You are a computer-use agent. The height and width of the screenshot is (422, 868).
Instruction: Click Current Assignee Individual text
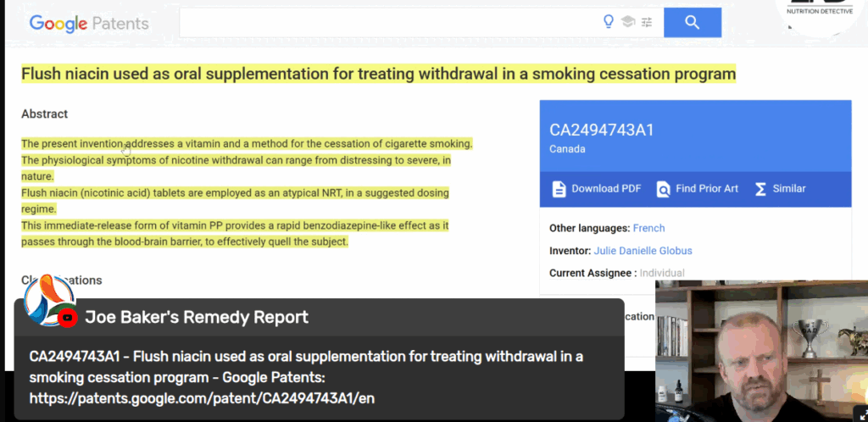click(x=617, y=273)
